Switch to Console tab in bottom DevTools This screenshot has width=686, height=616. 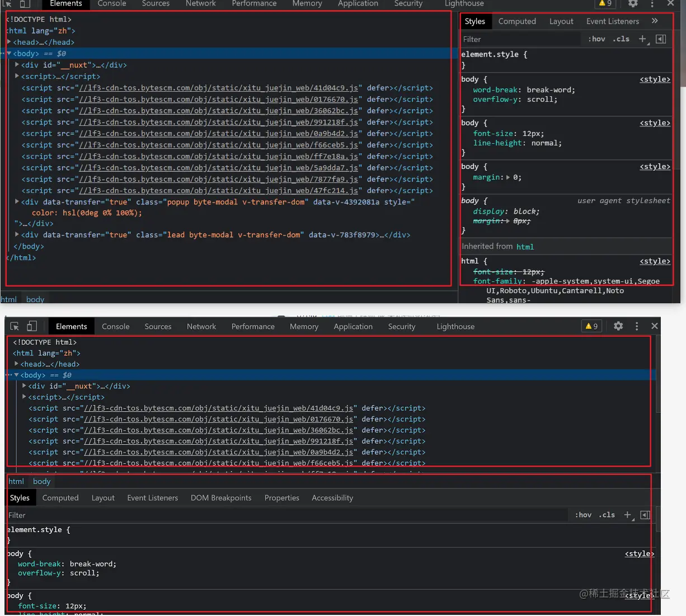tap(116, 326)
